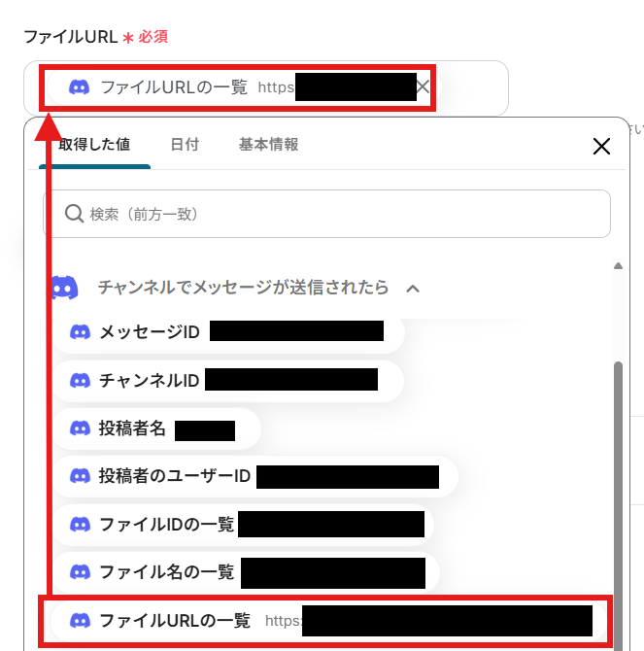The image size is (644, 651).
Task: Click the Discord icon on the list's ファイルURLの一覧 row
Action: pyautogui.click(x=80, y=621)
